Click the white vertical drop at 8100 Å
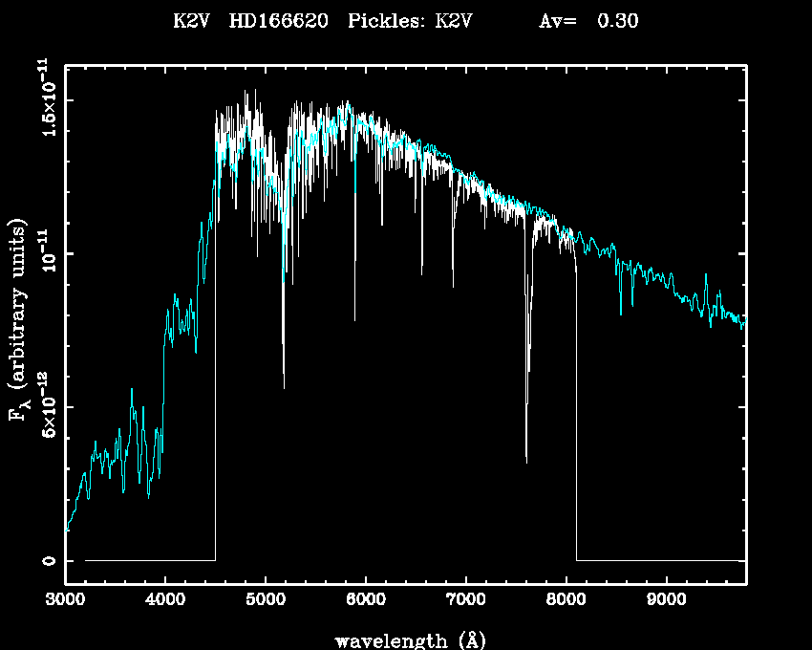The image size is (812, 650). click(x=576, y=430)
